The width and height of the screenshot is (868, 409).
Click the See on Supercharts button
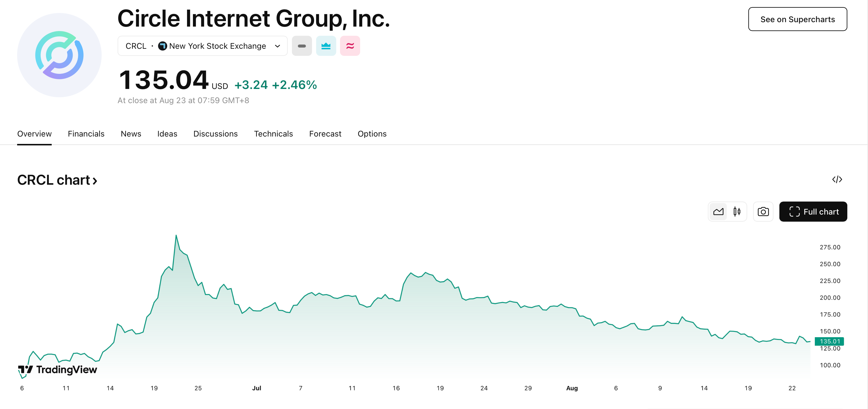coord(797,19)
